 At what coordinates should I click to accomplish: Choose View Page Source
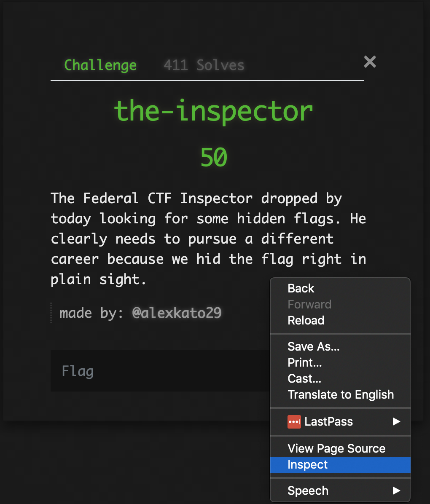point(336,448)
